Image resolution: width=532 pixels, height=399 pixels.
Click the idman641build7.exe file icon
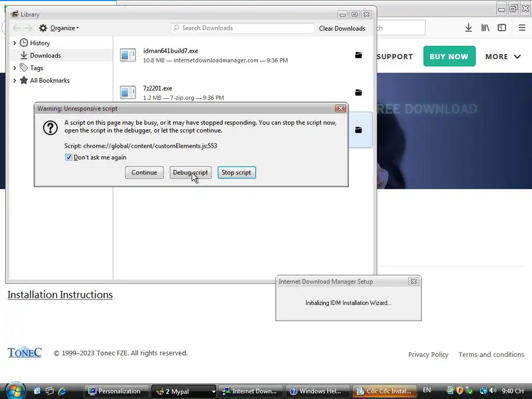[128, 55]
